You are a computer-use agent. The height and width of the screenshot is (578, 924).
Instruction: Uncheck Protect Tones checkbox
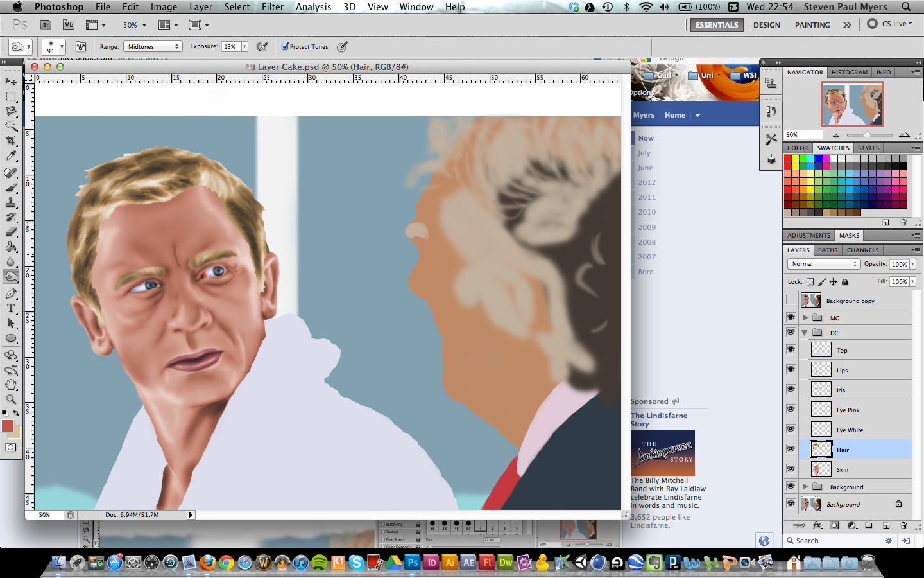click(x=285, y=46)
